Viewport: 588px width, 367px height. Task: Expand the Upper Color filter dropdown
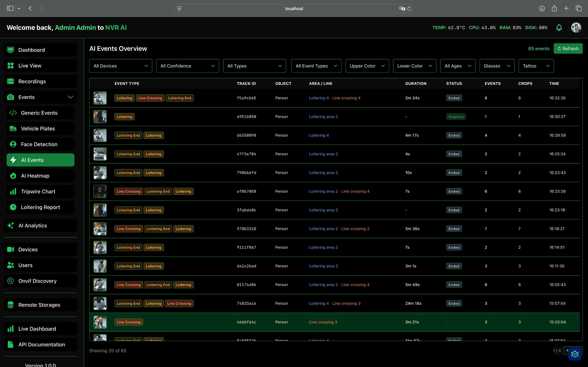(x=367, y=66)
